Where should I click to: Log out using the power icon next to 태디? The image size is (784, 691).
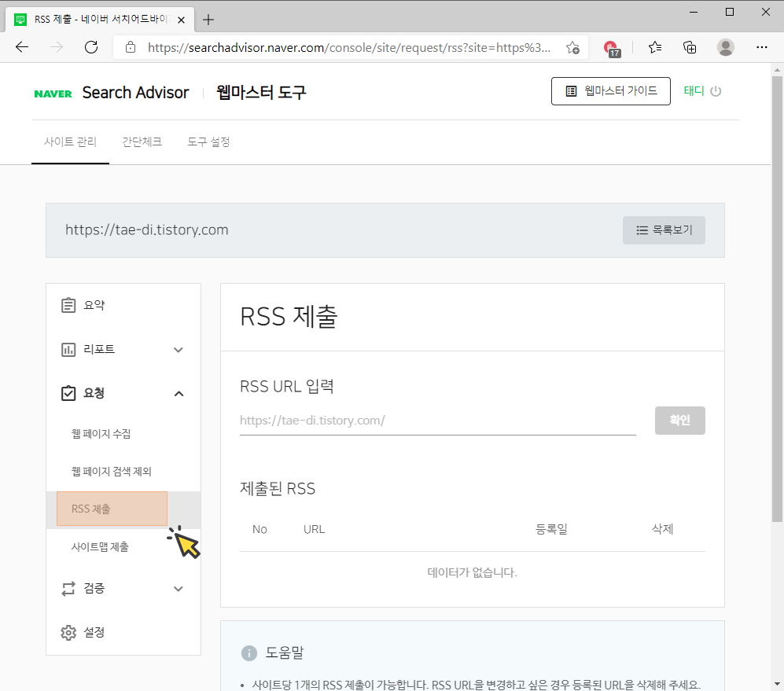(x=715, y=90)
